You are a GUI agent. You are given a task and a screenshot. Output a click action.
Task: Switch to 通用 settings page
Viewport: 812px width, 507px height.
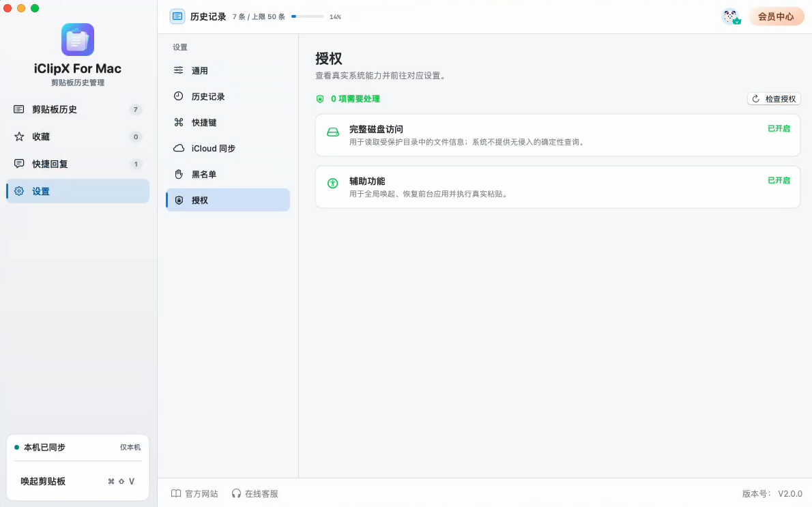pyautogui.click(x=228, y=70)
